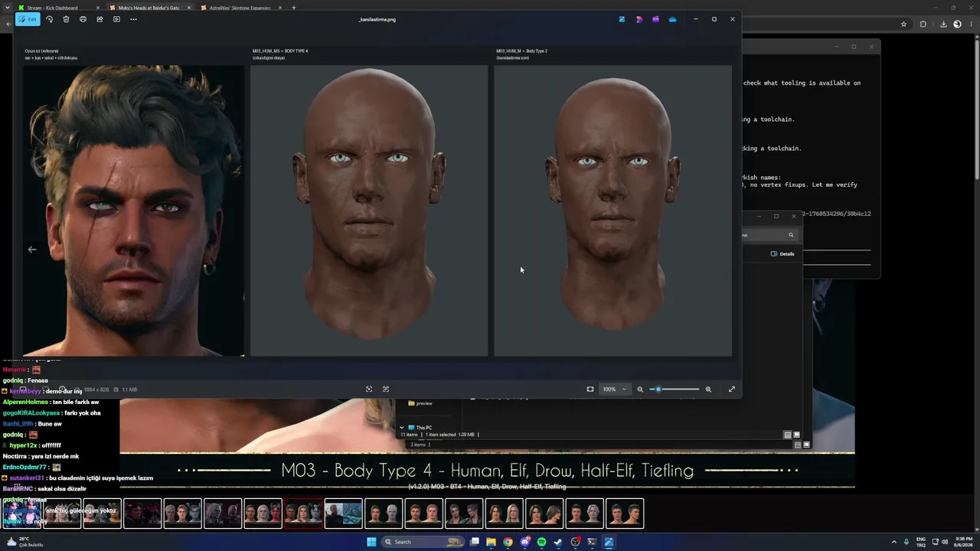This screenshot has width=980, height=551.
Task: Print the image using the printer icon
Action: click(83, 19)
